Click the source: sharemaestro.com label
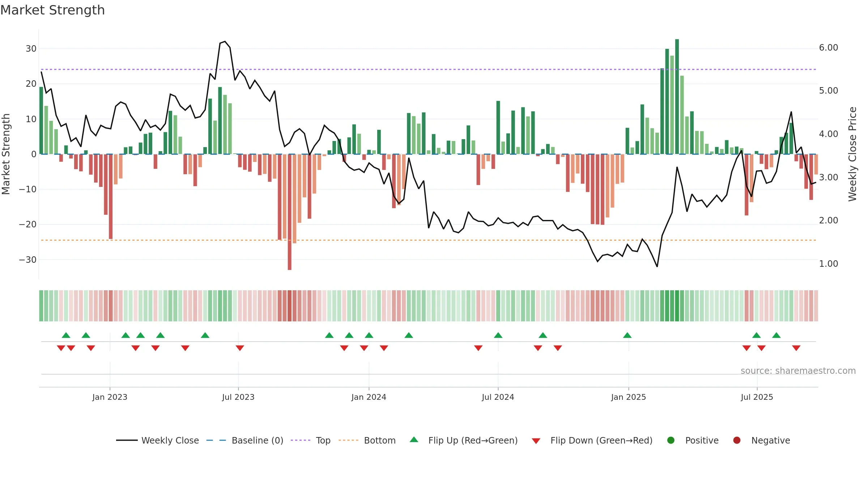This screenshot has height=488, width=868. pyautogui.click(x=798, y=371)
